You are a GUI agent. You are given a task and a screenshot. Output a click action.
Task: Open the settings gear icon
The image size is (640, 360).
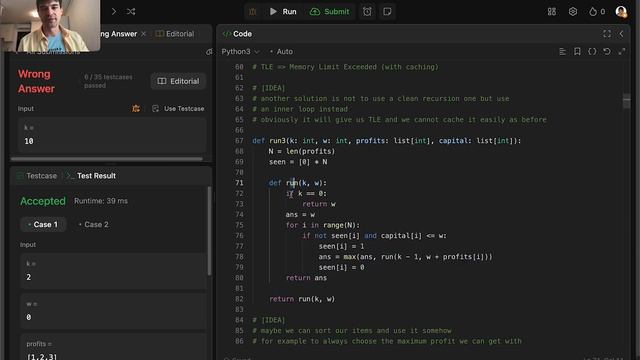pos(573,11)
